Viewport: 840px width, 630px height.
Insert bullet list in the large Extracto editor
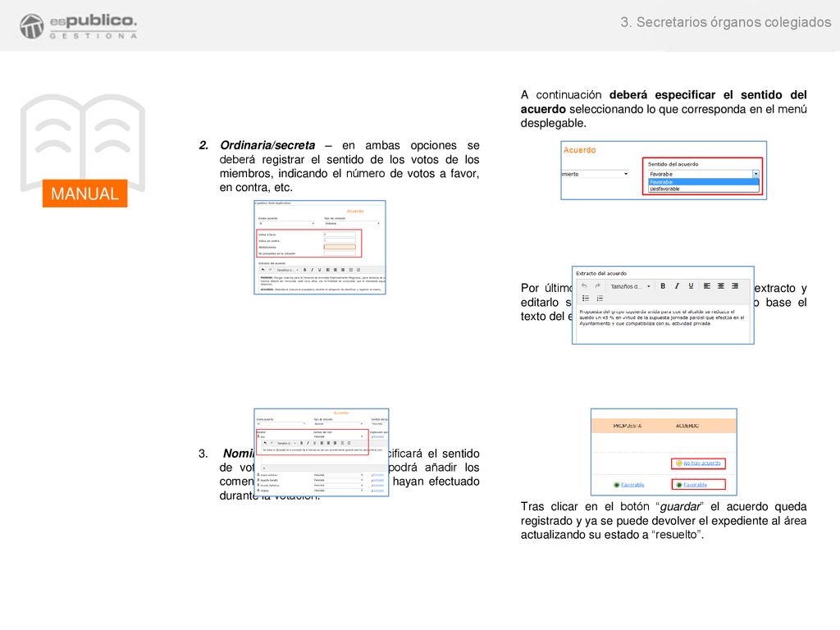point(586,299)
